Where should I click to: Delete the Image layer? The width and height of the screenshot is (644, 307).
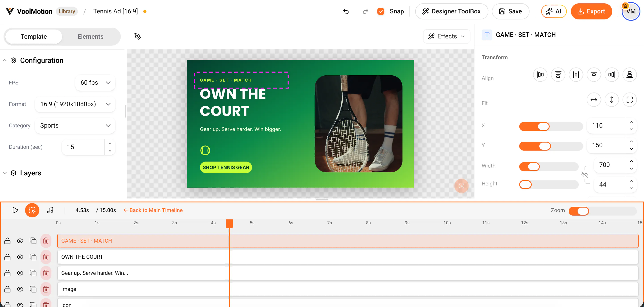(x=46, y=289)
